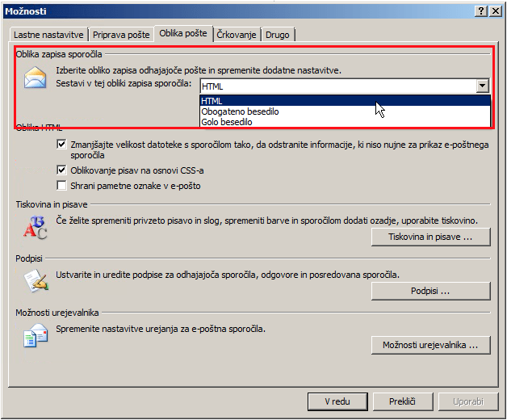Collapse the message format dropdown arrow
The image size is (507, 420).
click(482, 86)
